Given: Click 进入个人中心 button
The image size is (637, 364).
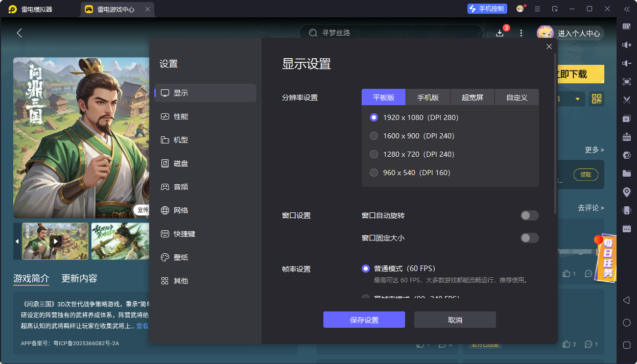Looking at the screenshot, I should tap(571, 33).
